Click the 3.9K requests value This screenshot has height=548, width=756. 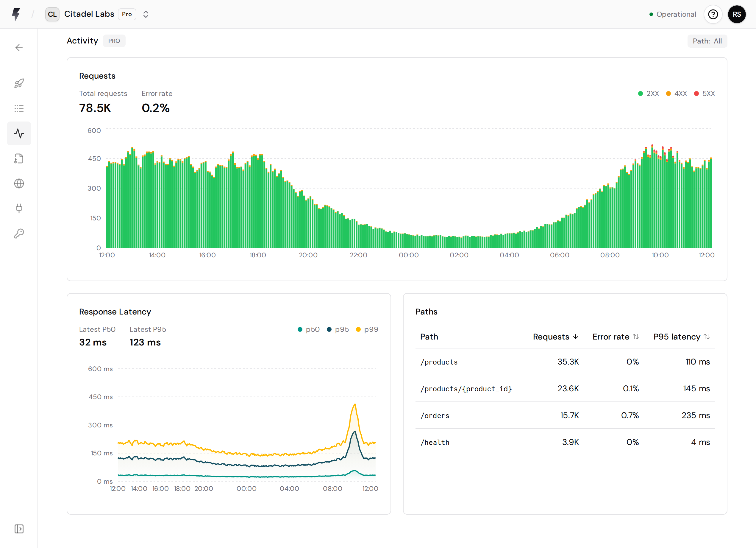[x=570, y=442]
